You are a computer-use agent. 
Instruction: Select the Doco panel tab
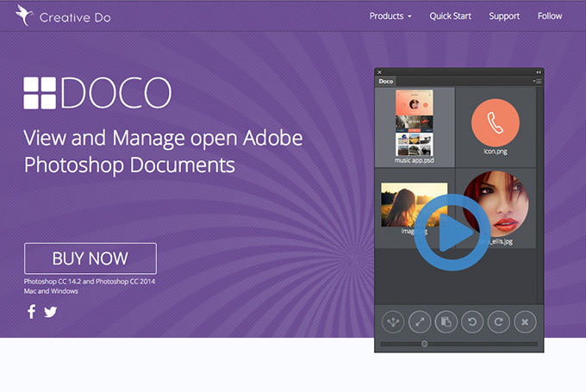[x=386, y=81]
